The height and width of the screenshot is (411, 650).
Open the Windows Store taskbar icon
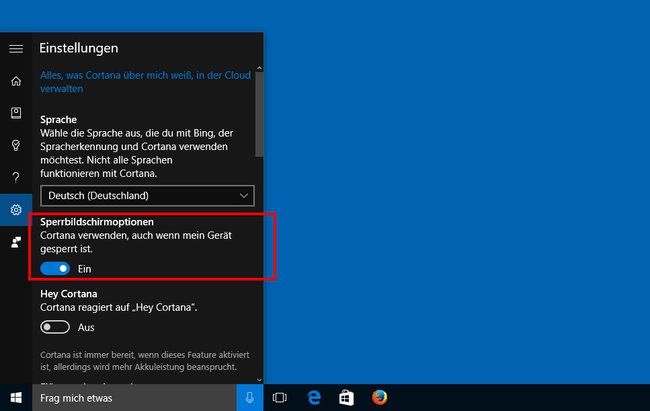coord(347,398)
